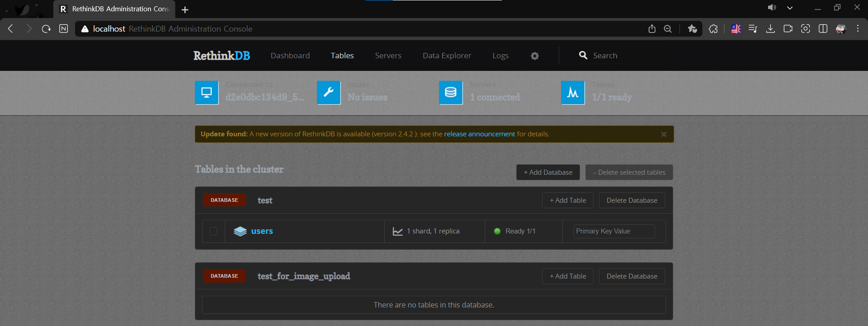
Task: Open the three-dot browser menu
Action: (858, 28)
